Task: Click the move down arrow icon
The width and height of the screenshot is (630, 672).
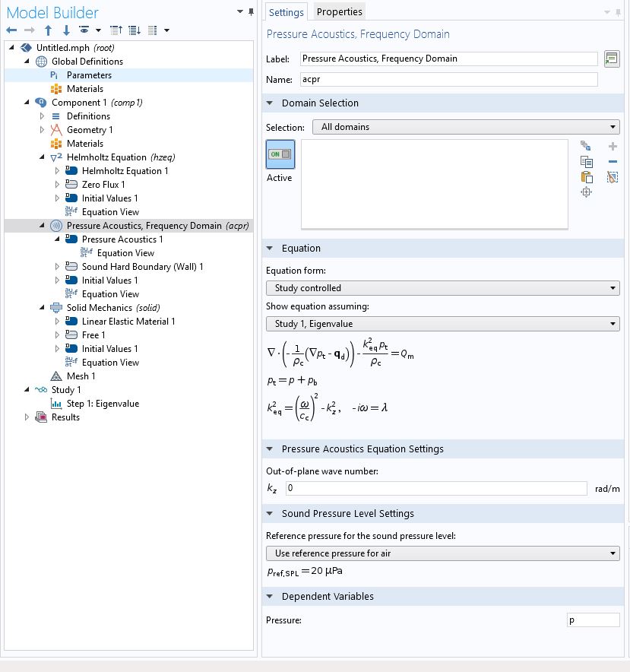Action: click(x=66, y=30)
